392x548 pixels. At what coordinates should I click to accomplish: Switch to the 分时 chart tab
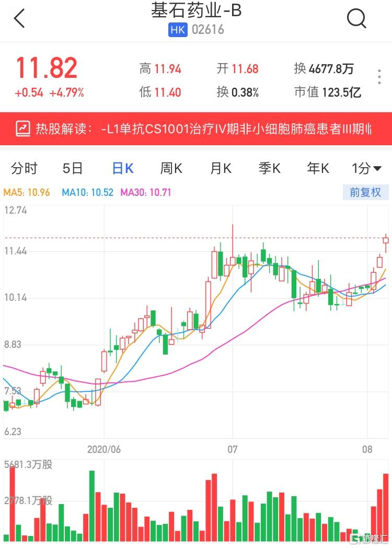click(25, 168)
